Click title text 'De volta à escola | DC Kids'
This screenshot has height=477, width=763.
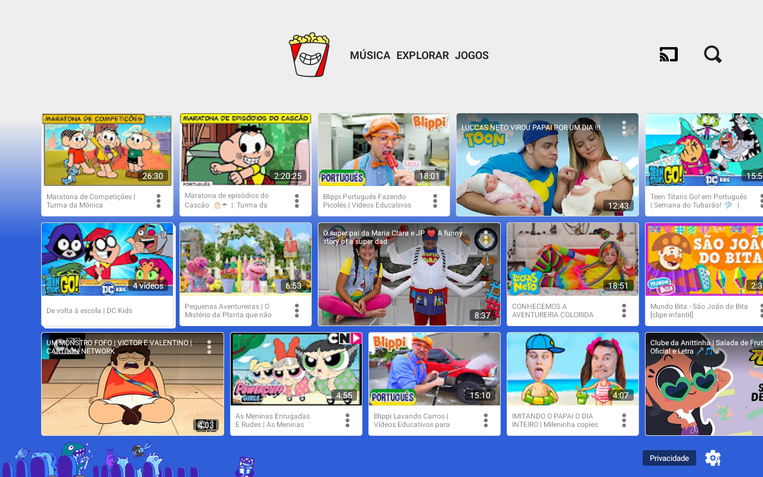click(90, 311)
